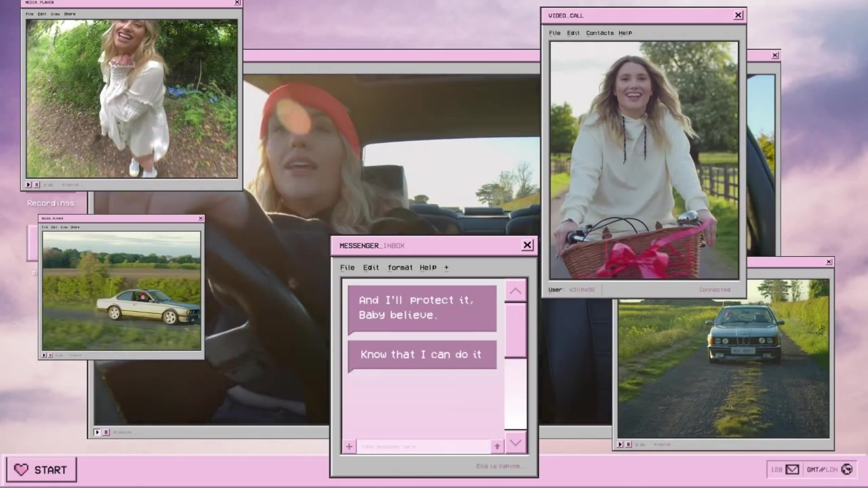Click the side-view car video in the small Media Player

(121, 291)
